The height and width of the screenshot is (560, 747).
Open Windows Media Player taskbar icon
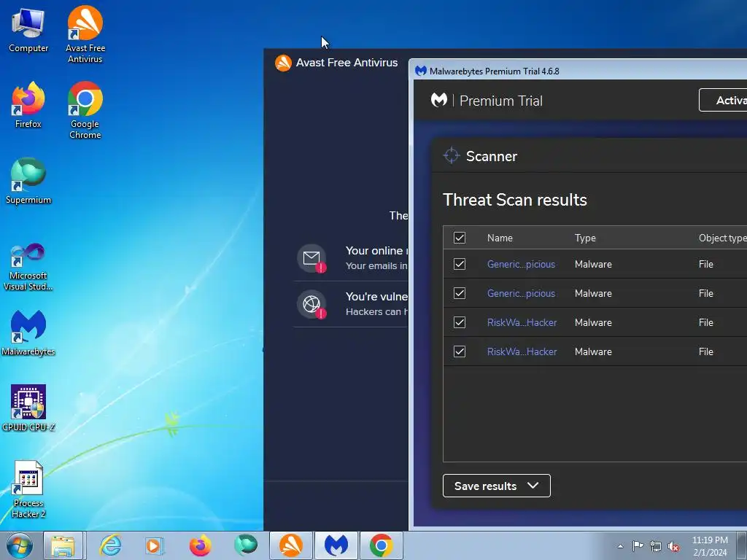[x=155, y=545]
